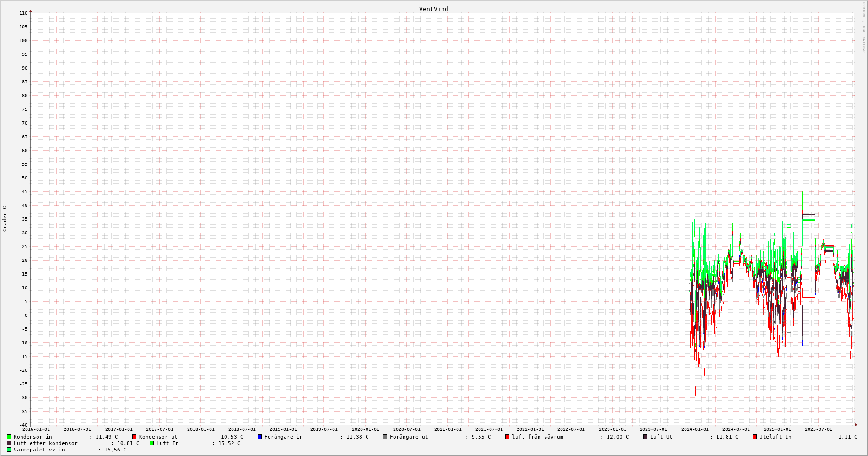Image resolution: width=868 pixels, height=456 pixels.
Task: Click the Värmepaket vv in value 16,56 C
Action: (113, 450)
